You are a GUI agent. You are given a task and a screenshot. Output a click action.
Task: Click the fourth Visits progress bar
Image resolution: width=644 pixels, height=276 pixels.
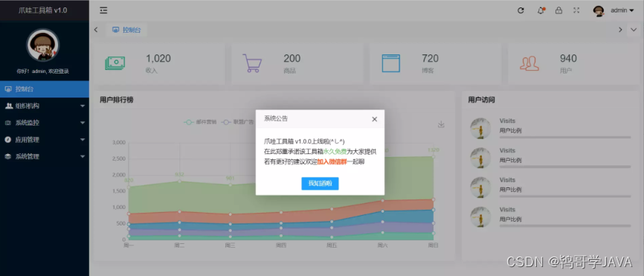565,226
